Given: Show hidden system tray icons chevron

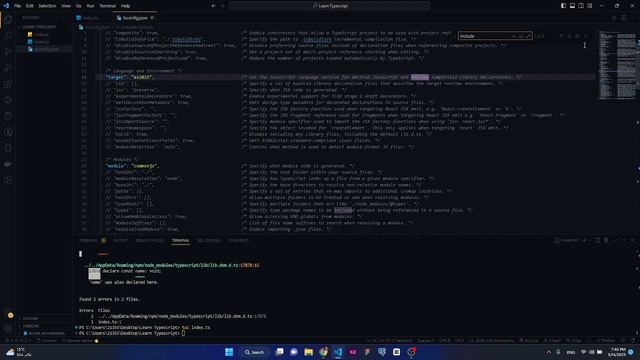Looking at the screenshot, I should pos(549,352).
